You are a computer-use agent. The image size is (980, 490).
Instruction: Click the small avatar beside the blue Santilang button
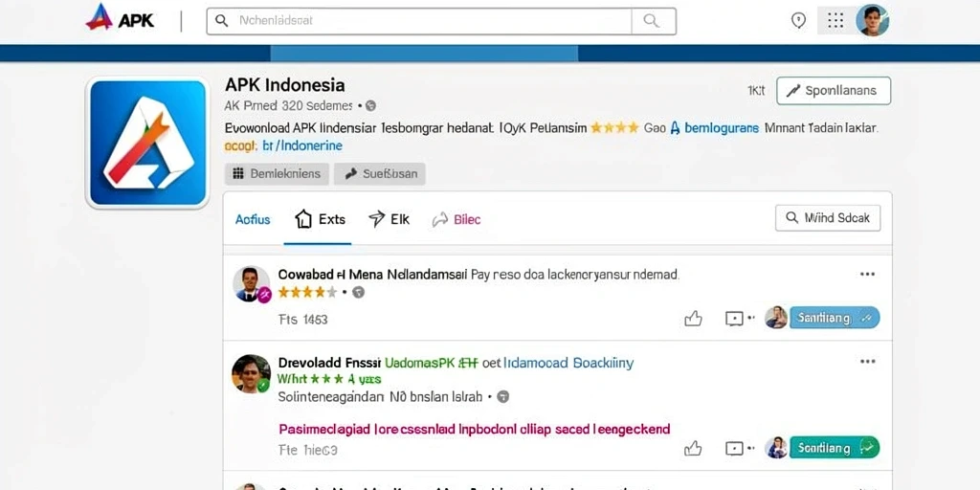tap(775, 318)
